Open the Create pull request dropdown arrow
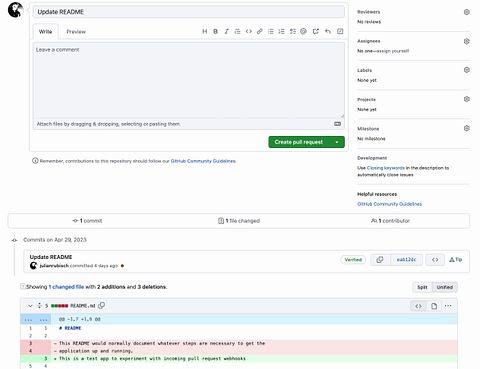The height and width of the screenshot is (369, 480). pos(337,142)
